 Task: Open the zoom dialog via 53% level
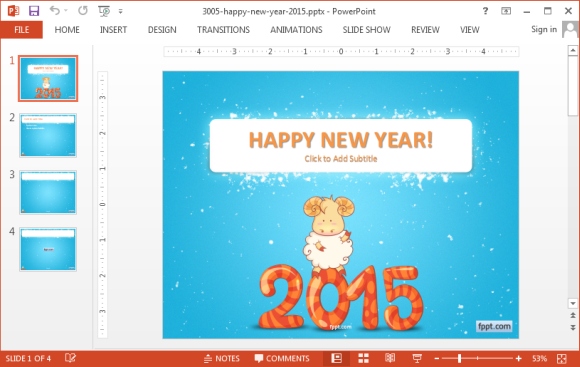(x=539, y=358)
